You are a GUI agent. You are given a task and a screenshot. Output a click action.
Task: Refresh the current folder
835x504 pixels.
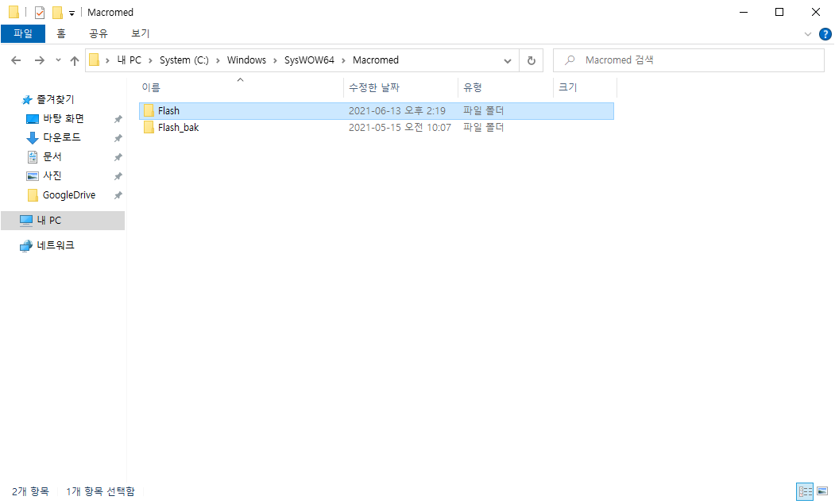[x=531, y=60]
